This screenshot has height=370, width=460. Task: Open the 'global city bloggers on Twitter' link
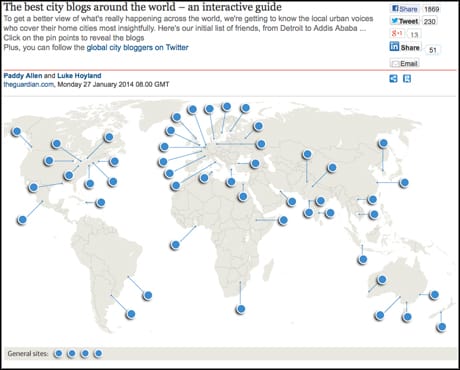pyautogui.click(x=137, y=47)
